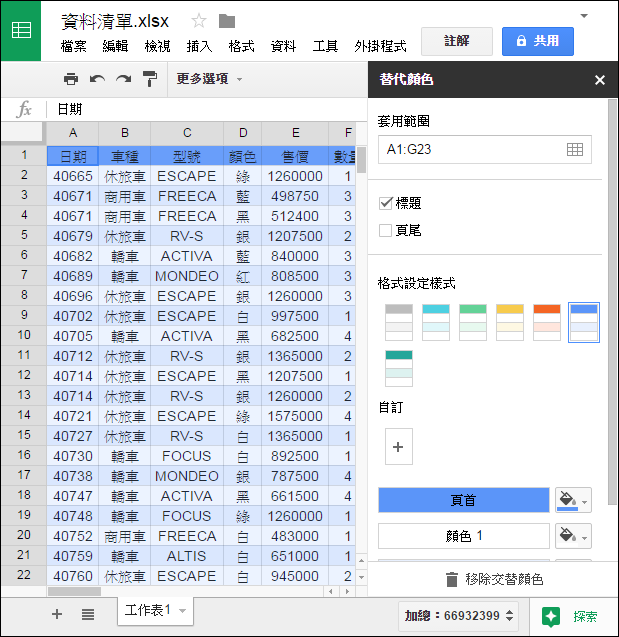Click the fx formula icon
619x637 pixels.
pyautogui.click(x=24, y=109)
